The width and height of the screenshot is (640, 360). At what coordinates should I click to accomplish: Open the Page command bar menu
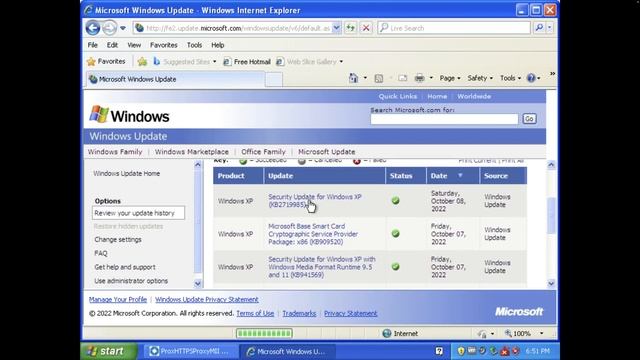[450, 78]
